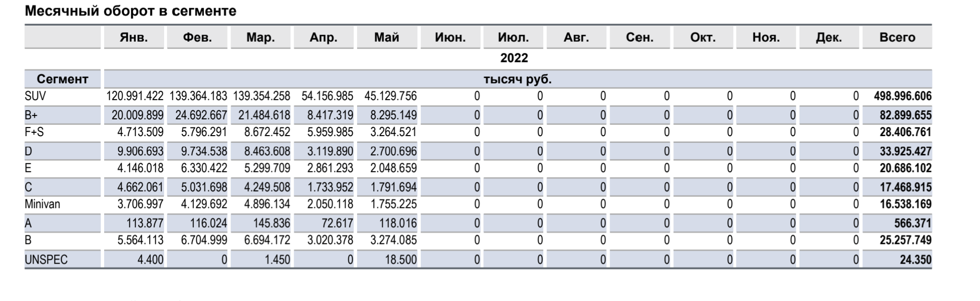
Task: Select the Minivan segment row label
Action: (x=43, y=204)
